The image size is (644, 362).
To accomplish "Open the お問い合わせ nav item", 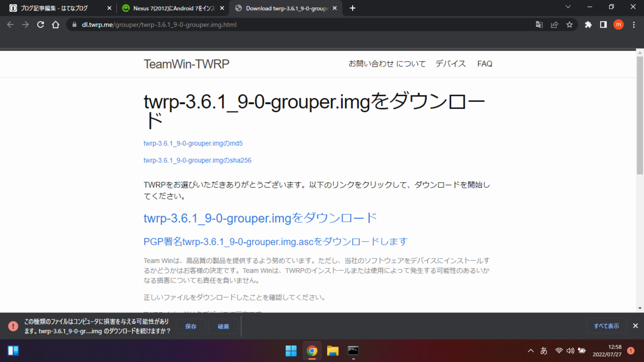I will pos(371,64).
